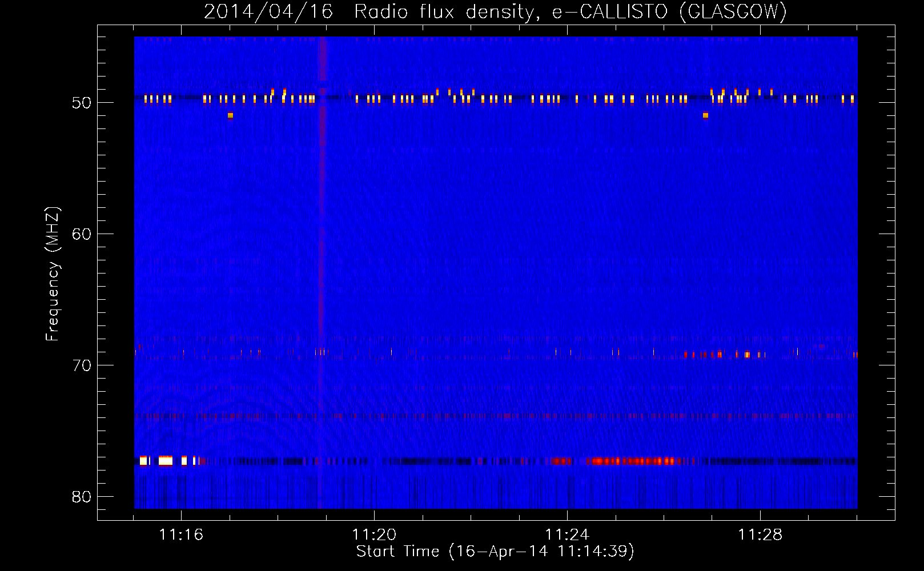Screen dimensions: 924x571
Task: Click the 60 frequency axis label
Action: (82, 234)
